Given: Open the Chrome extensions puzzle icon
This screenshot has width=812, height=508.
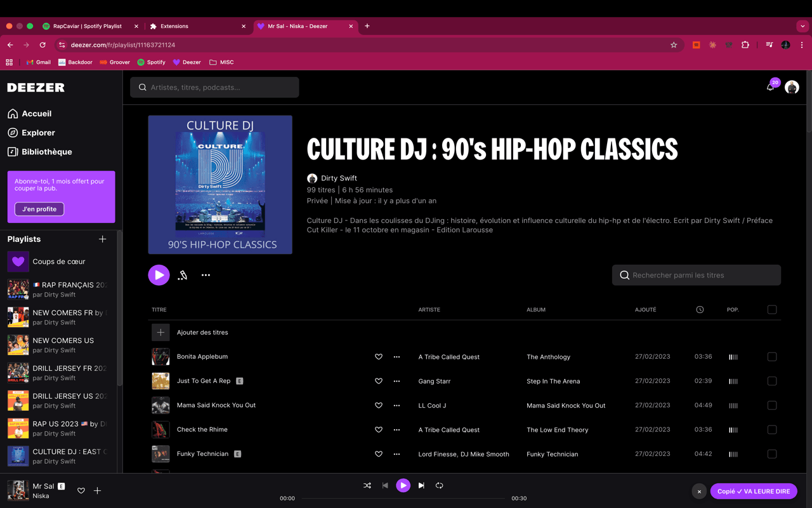Looking at the screenshot, I should pyautogui.click(x=745, y=45).
